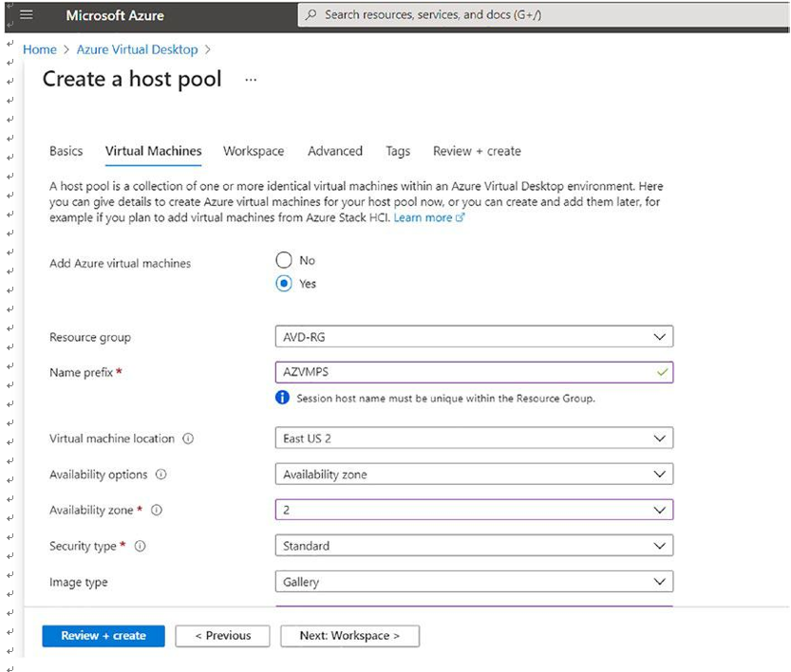
Task: Click info icon next to Security type
Action: (x=141, y=546)
